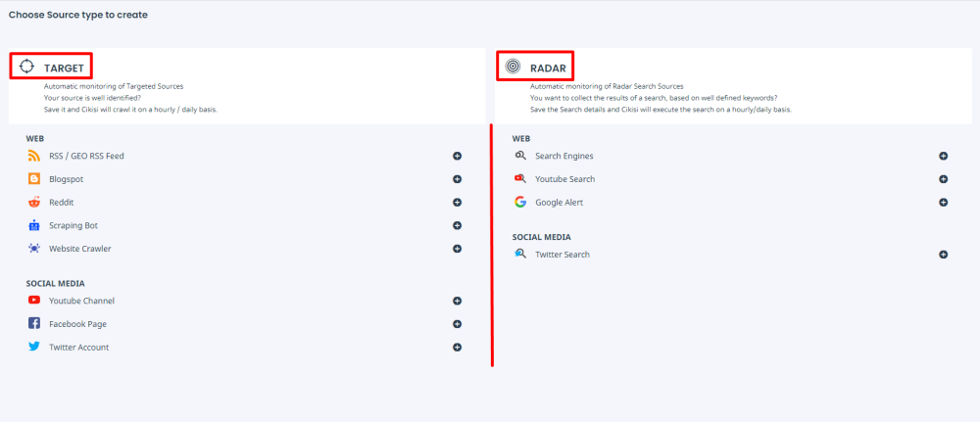Add a new Scraping Bot source
Screen dimensions: 980x422
tap(457, 225)
